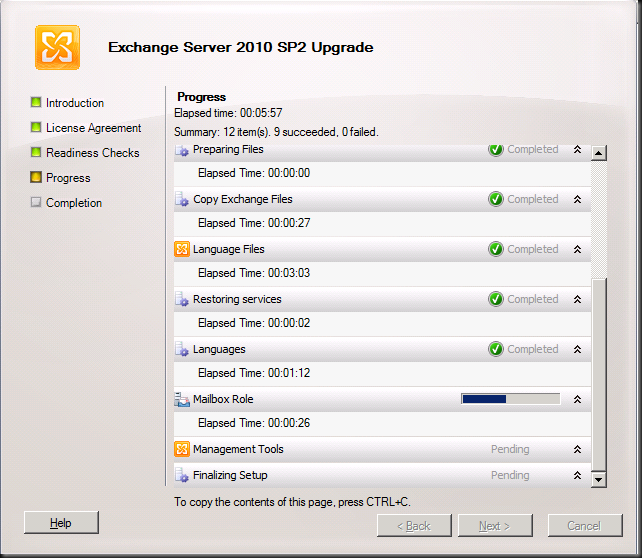
Task: Collapse the Mailbox Role section
Action: coord(577,399)
